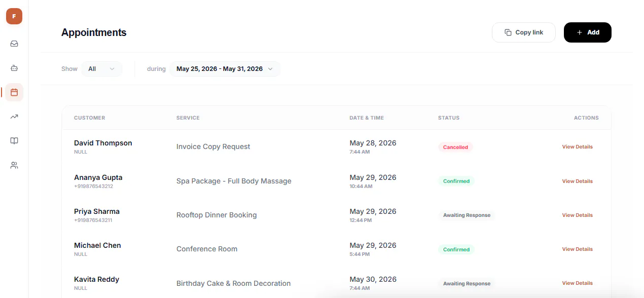
Task: Click Conference Room service
Action: (x=207, y=249)
